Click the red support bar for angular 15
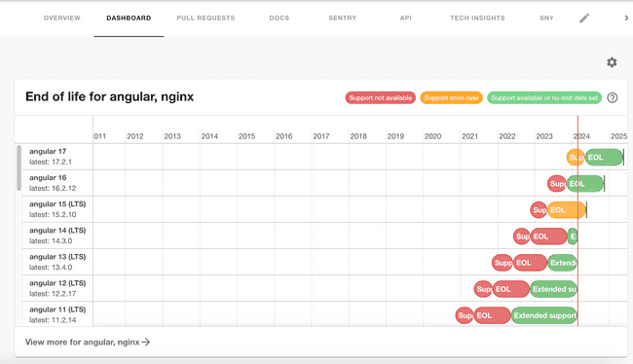 [x=539, y=210]
